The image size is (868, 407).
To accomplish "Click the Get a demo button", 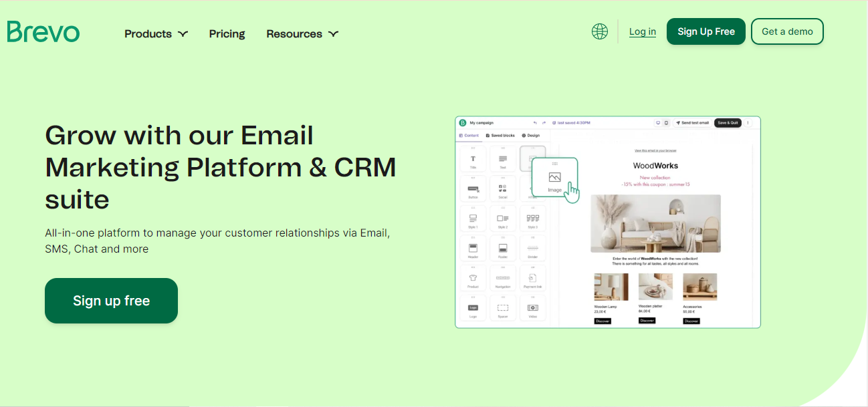I will tap(787, 31).
